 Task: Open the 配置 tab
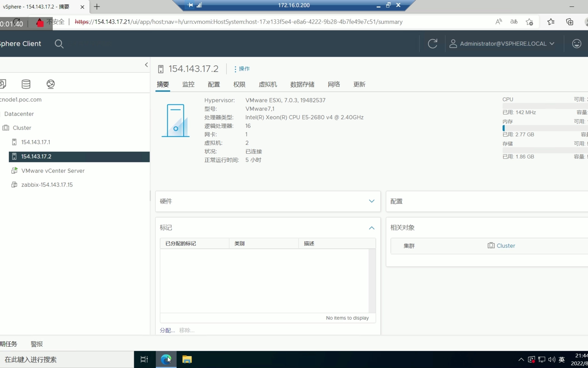coord(214,85)
